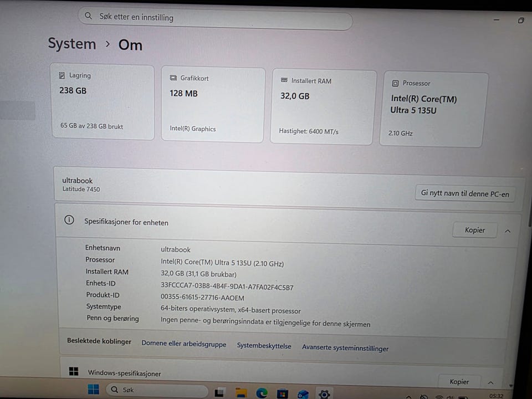Click the Installert RAM chip icon
The width and height of the screenshot is (532, 399).
[x=284, y=80]
